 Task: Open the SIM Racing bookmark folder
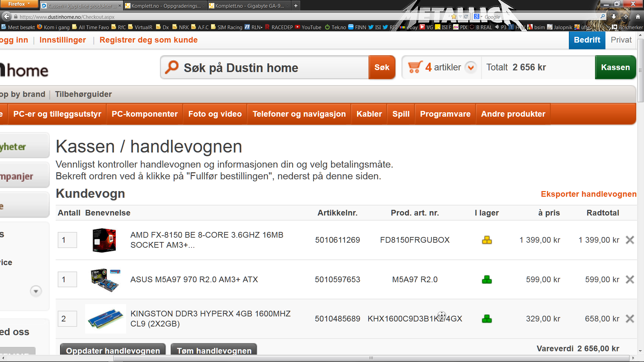pyautogui.click(x=227, y=27)
